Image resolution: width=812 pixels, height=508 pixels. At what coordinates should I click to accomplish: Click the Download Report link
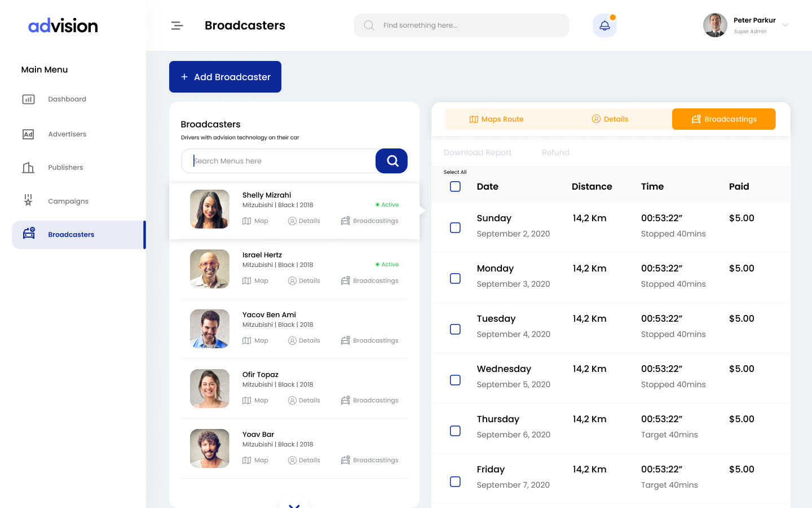coord(477,152)
